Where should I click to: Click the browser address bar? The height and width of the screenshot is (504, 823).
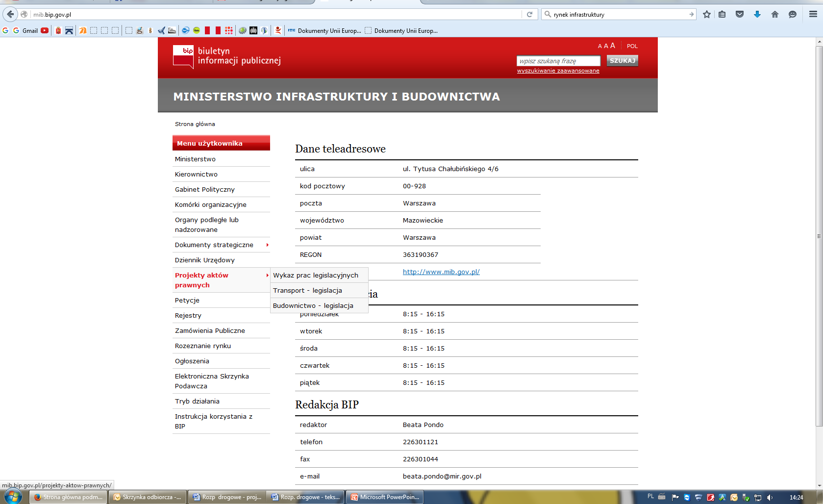[274, 14]
